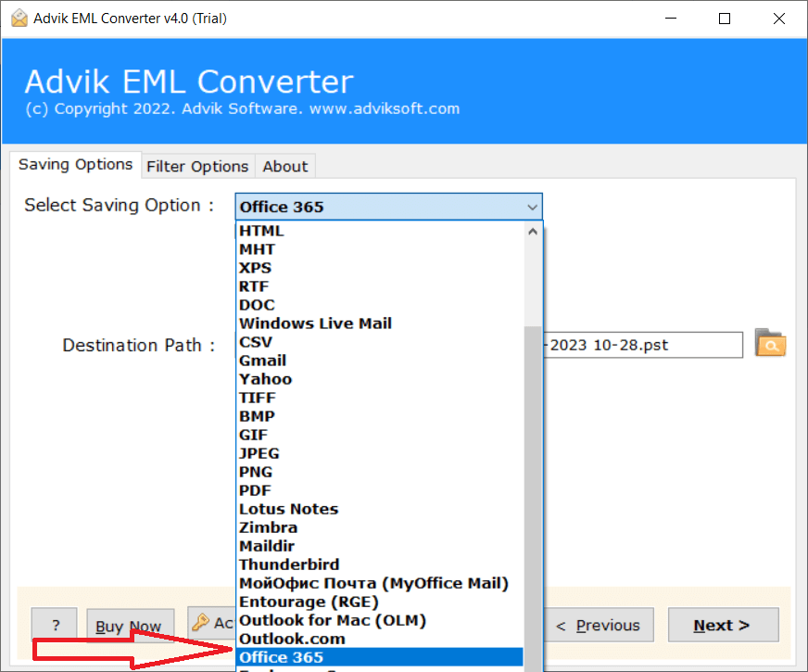The width and height of the screenshot is (808, 672).
Task: Click the Buy Now button
Action: (x=130, y=626)
